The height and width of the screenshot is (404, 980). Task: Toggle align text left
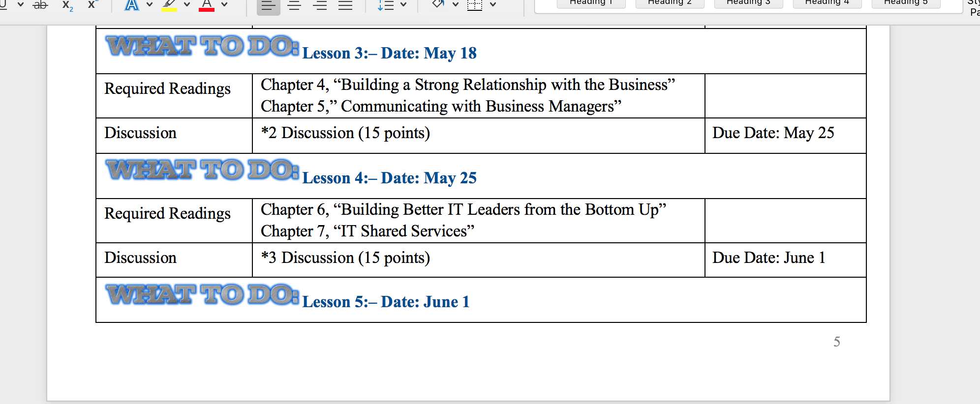[x=268, y=5]
